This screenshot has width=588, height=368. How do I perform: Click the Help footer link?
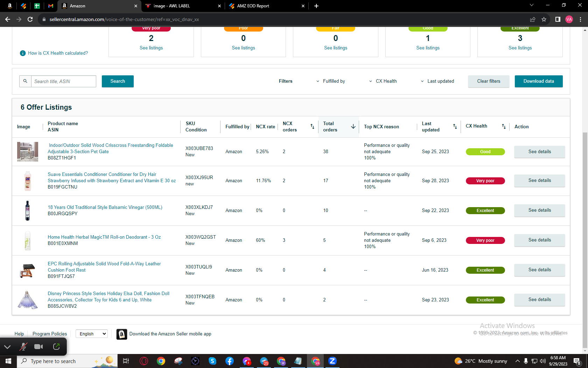tap(19, 334)
